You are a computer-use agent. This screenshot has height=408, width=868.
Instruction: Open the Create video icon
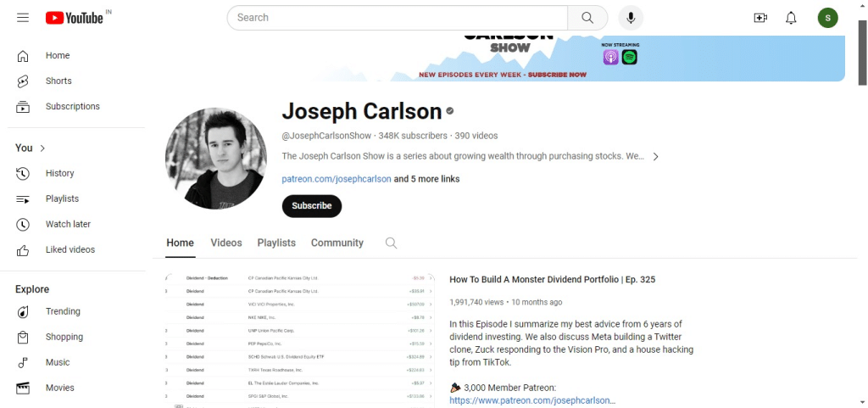pos(760,18)
